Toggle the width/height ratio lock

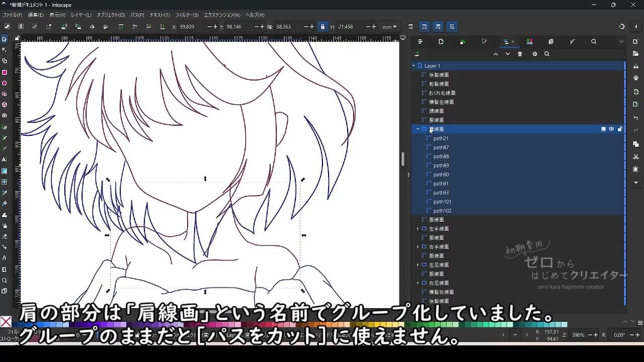(323, 27)
